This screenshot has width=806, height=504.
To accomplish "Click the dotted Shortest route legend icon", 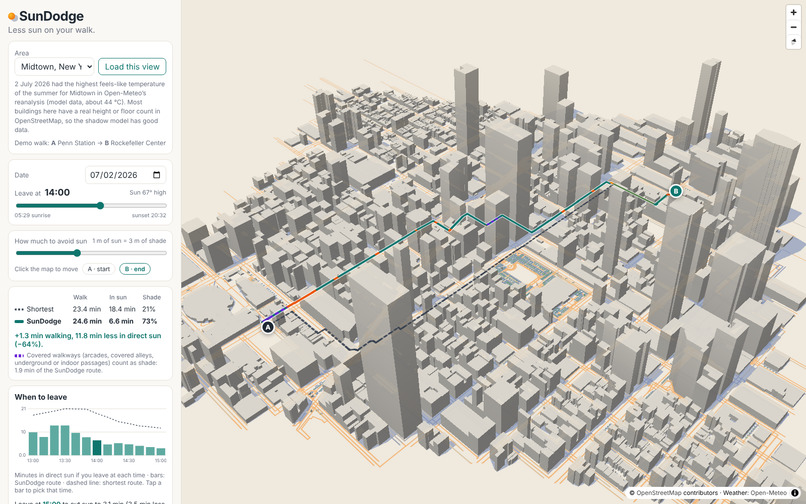I will click(x=19, y=309).
